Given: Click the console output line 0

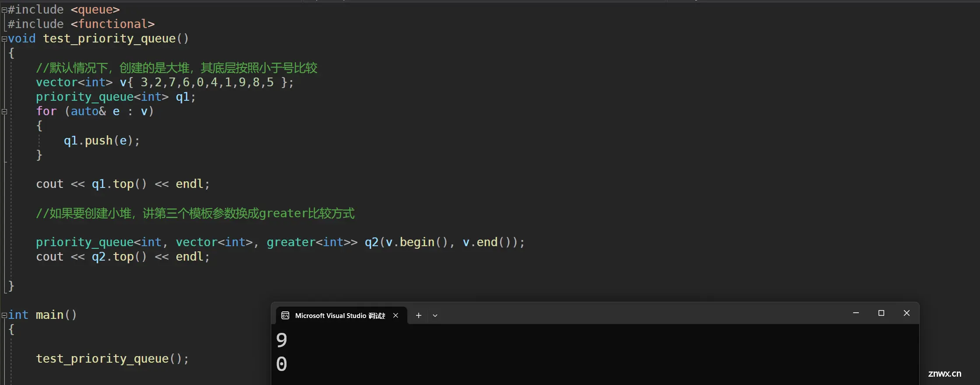Looking at the screenshot, I should coord(282,364).
